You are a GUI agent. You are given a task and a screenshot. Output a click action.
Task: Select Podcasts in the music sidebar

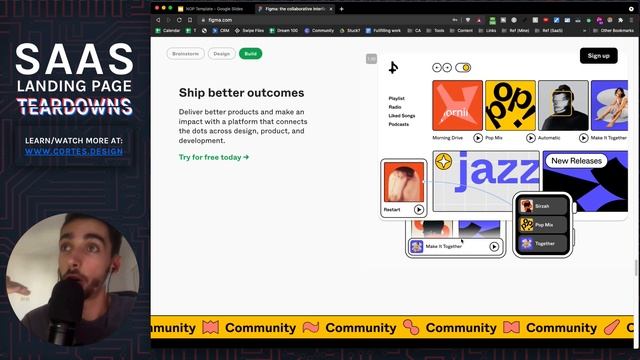398,124
